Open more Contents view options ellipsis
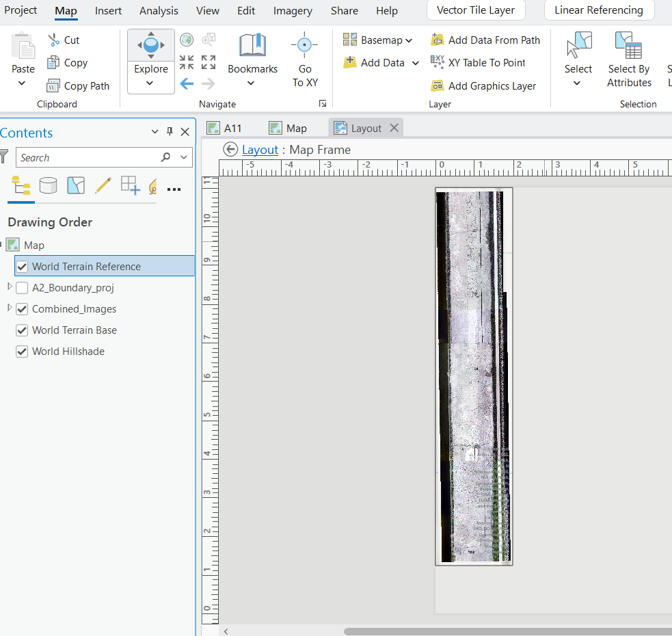This screenshot has height=636, width=672. (174, 189)
